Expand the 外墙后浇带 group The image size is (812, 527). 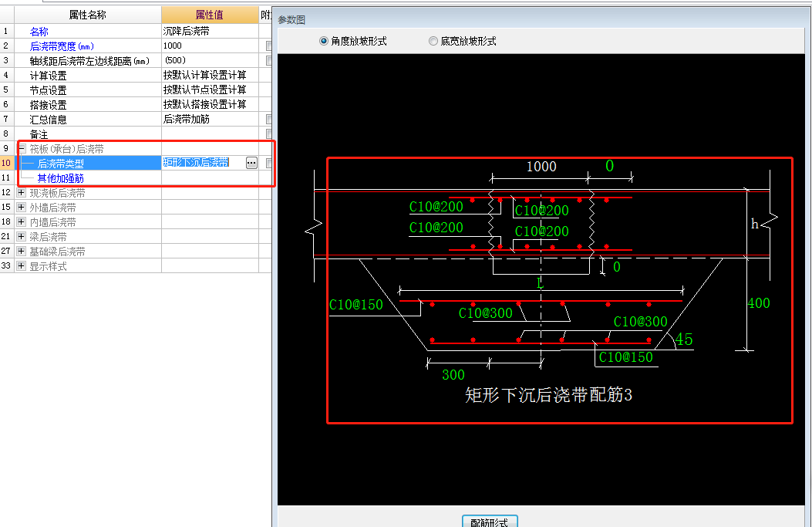tap(22, 208)
